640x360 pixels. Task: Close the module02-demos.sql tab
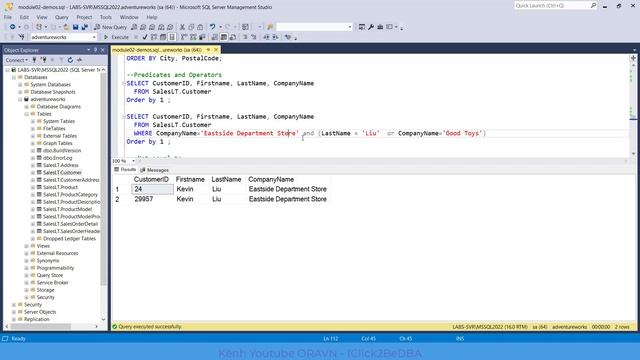click(216, 50)
